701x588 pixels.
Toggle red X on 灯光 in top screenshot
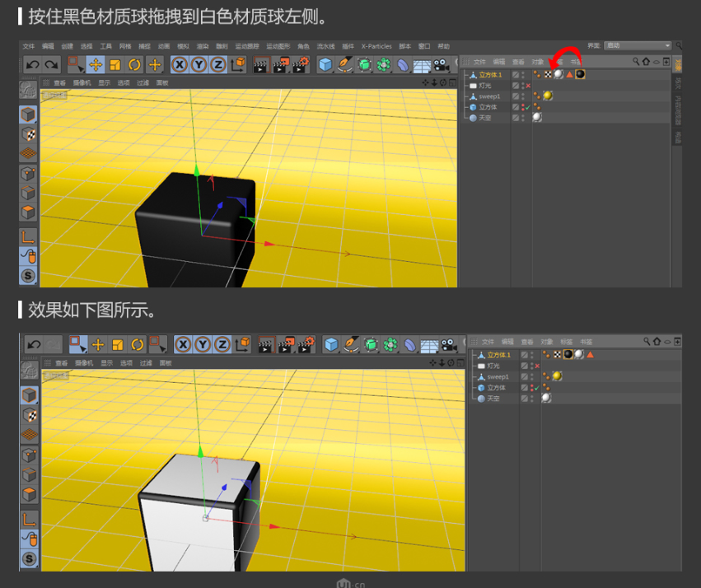coord(528,86)
